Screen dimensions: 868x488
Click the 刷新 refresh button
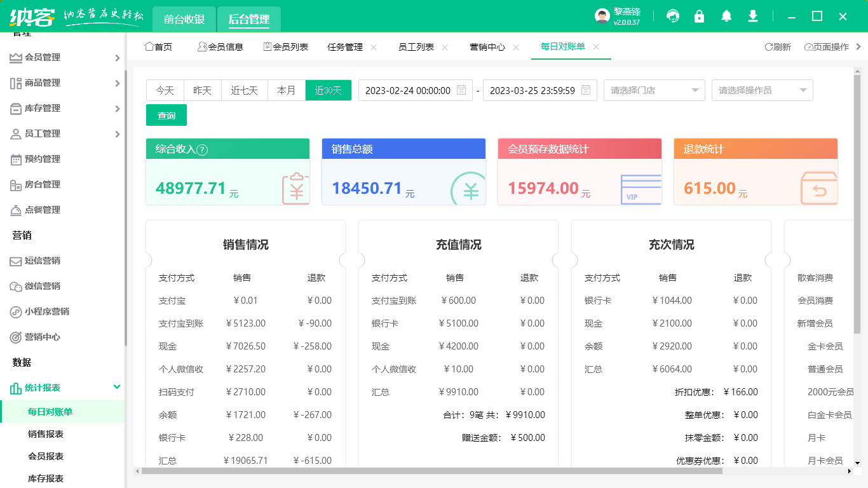point(778,47)
